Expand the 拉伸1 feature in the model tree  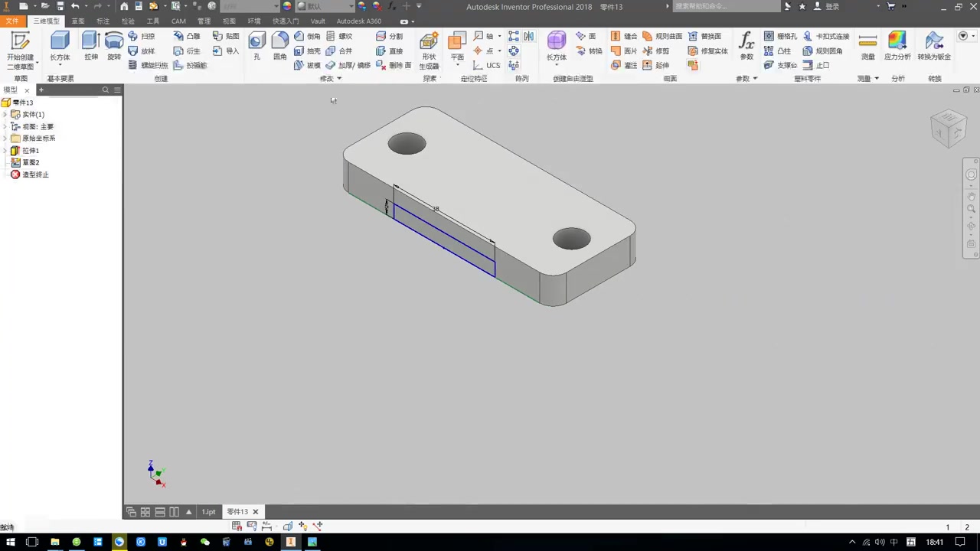(6, 150)
